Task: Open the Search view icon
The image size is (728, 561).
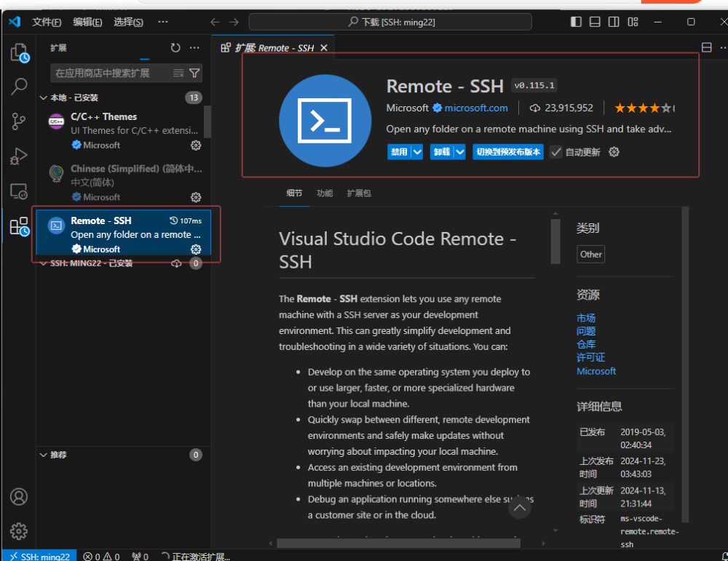Action: [19, 87]
